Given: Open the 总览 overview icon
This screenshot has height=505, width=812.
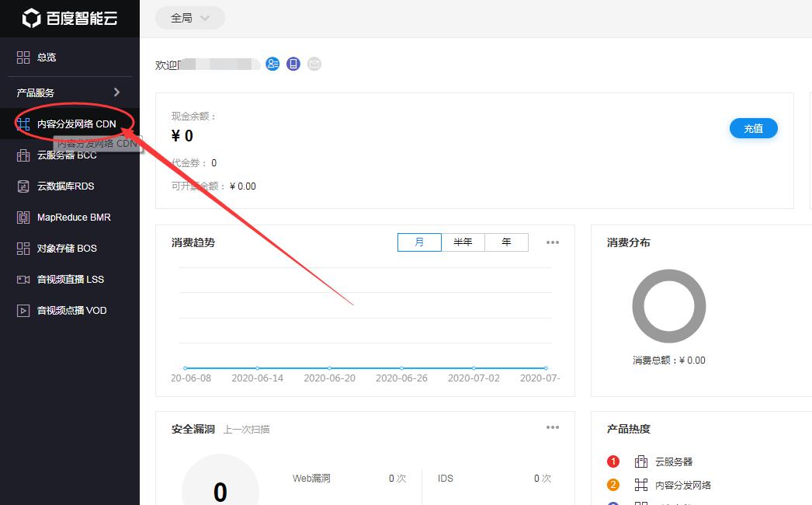Looking at the screenshot, I should [x=23, y=57].
